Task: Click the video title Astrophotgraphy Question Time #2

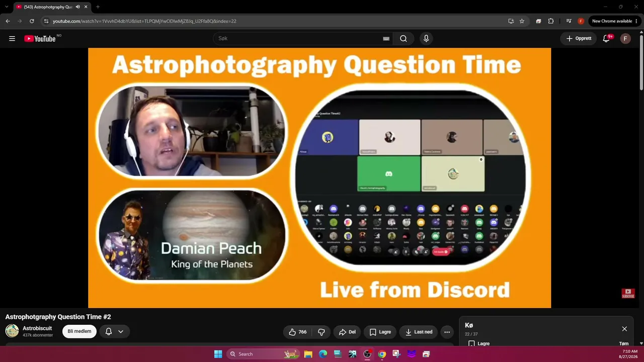Action: pos(58,317)
